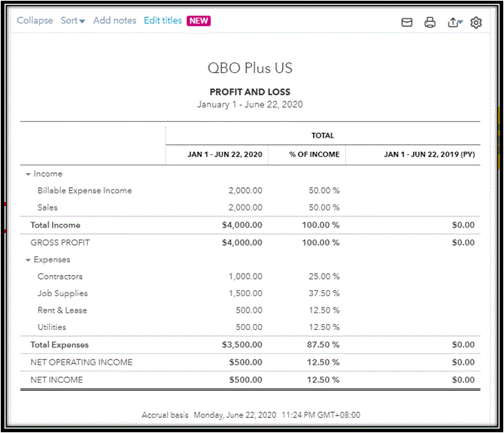Click the Sales row label

[x=47, y=207]
